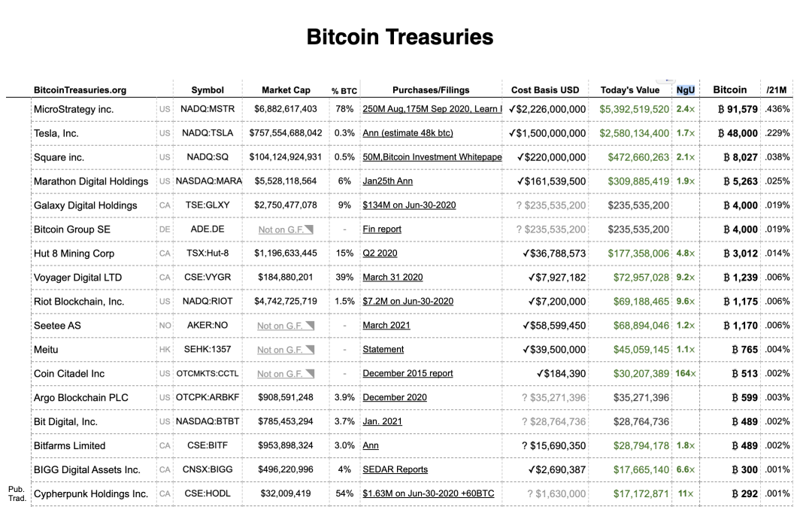Click the 'Pub. Trad.' row label

tap(16, 493)
